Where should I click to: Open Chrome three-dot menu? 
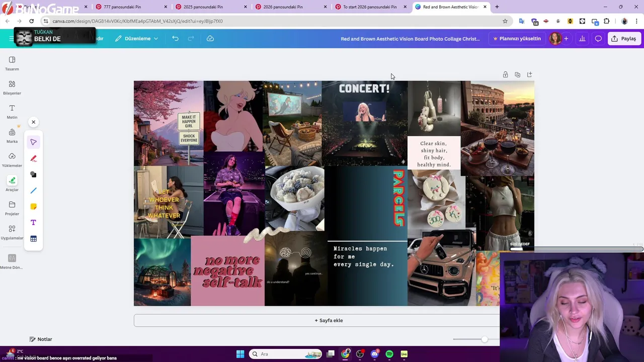636,21
